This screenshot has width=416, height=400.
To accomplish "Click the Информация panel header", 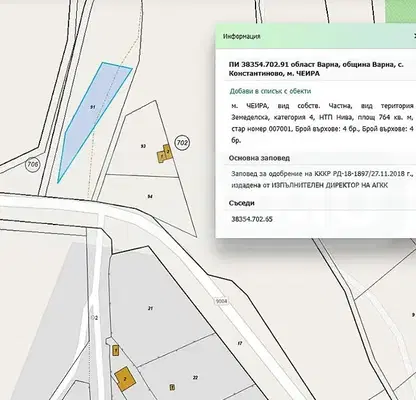I will point(316,36).
